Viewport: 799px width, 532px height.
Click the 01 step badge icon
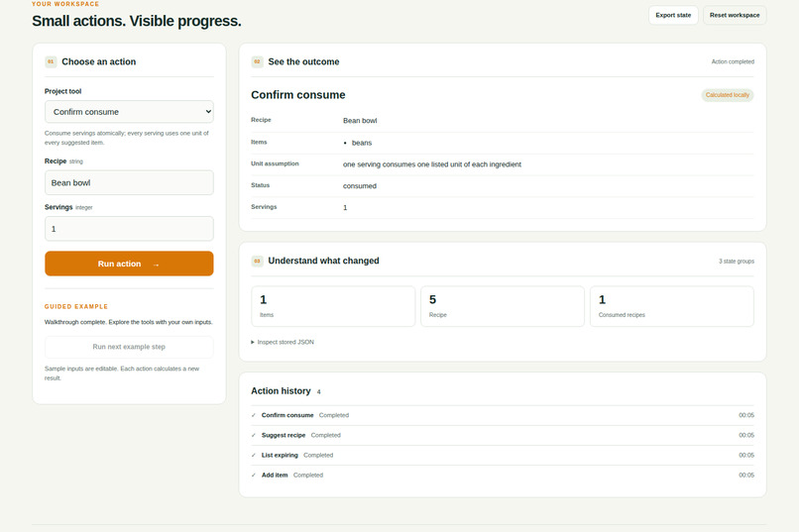[x=51, y=61]
